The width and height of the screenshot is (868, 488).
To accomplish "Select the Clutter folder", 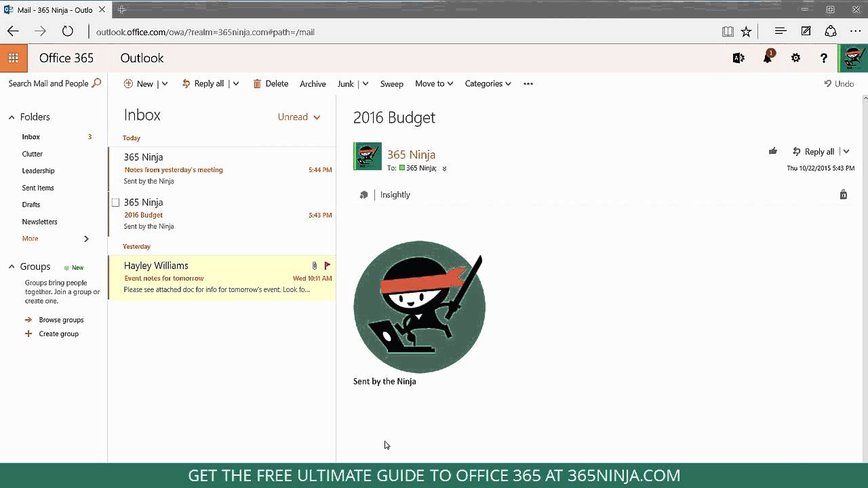I will coord(32,154).
